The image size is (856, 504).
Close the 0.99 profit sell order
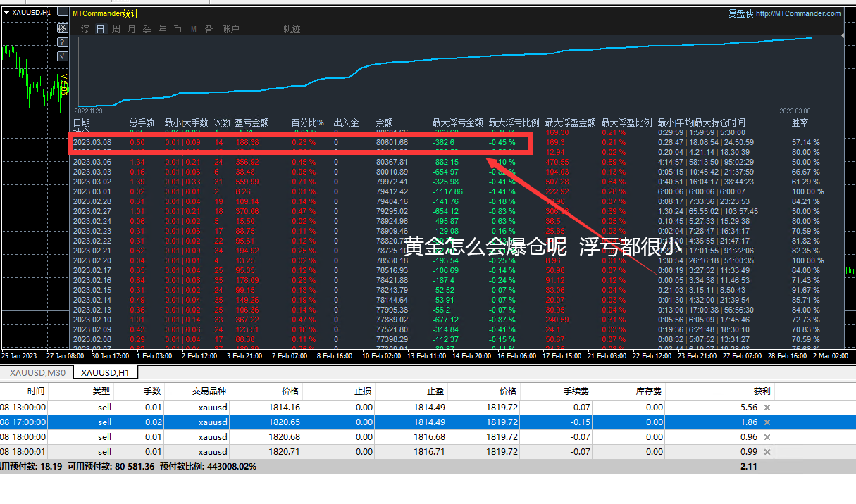tap(767, 452)
